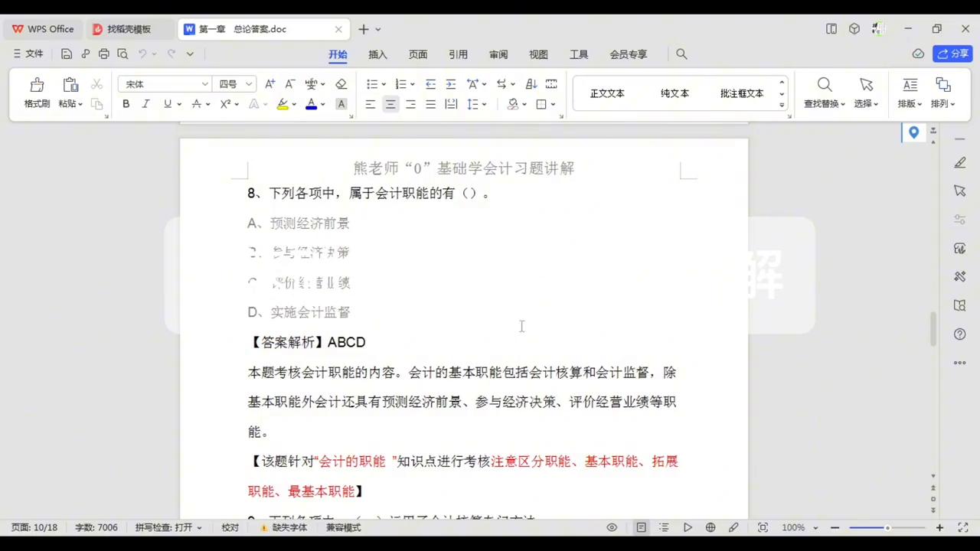Select the format painter (格式刷) tool

tap(36, 90)
